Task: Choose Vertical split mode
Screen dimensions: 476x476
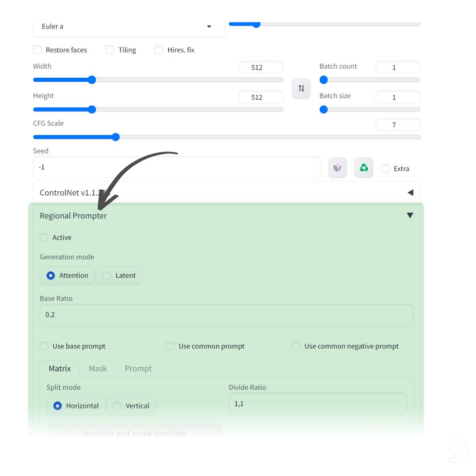Action: pos(131,406)
